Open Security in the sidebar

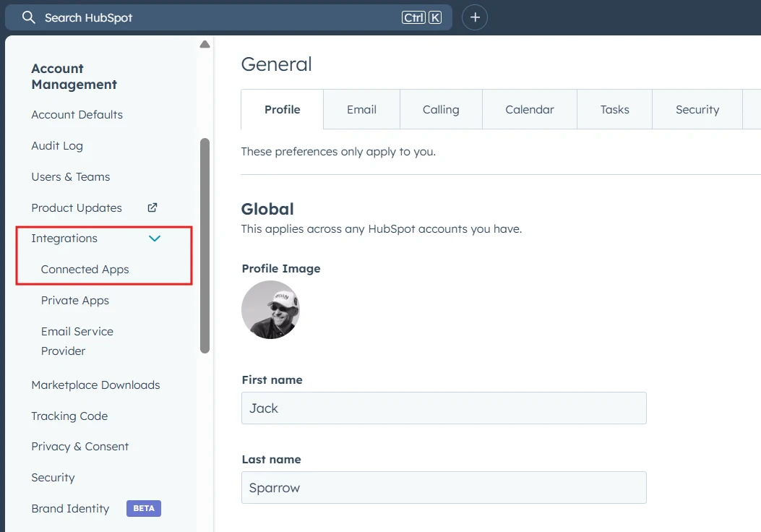pyautogui.click(x=53, y=478)
